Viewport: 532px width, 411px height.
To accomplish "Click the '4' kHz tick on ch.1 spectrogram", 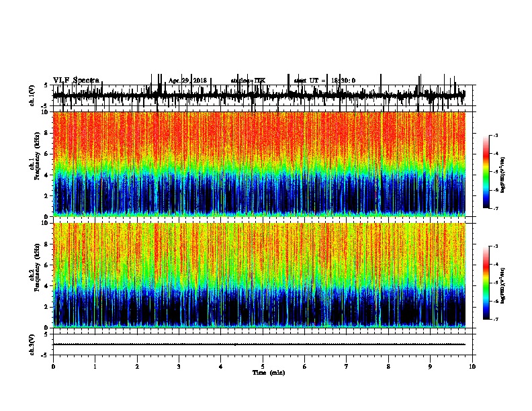I will point(47,175).
